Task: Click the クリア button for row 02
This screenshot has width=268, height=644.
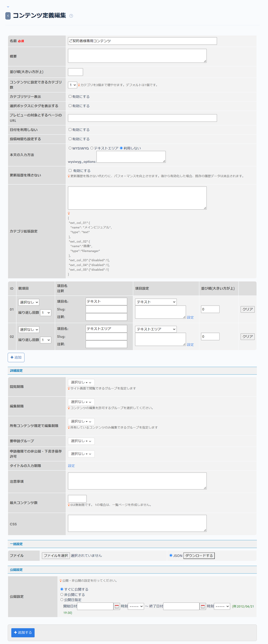Action: 247,336
